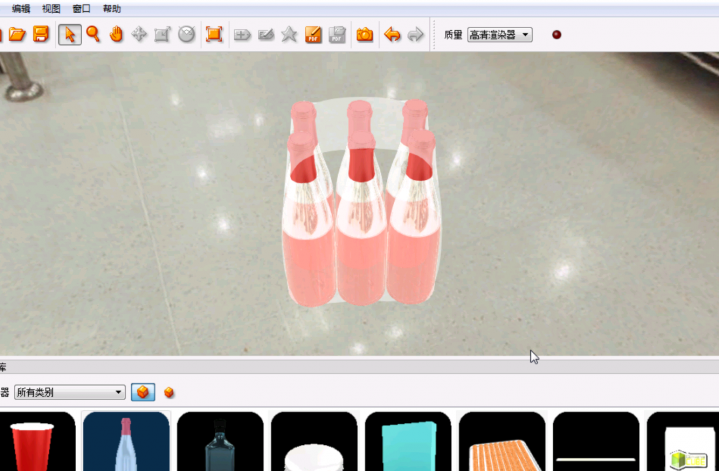Open the 编辑 menu
This screenshot has height=471, width=719.
(21, 8)
